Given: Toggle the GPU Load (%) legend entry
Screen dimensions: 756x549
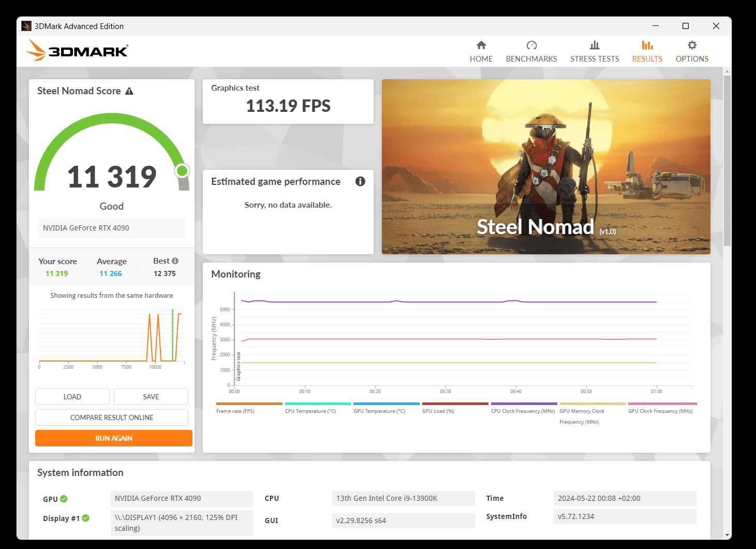Looking at the screenshot, I should pos(455,408).
